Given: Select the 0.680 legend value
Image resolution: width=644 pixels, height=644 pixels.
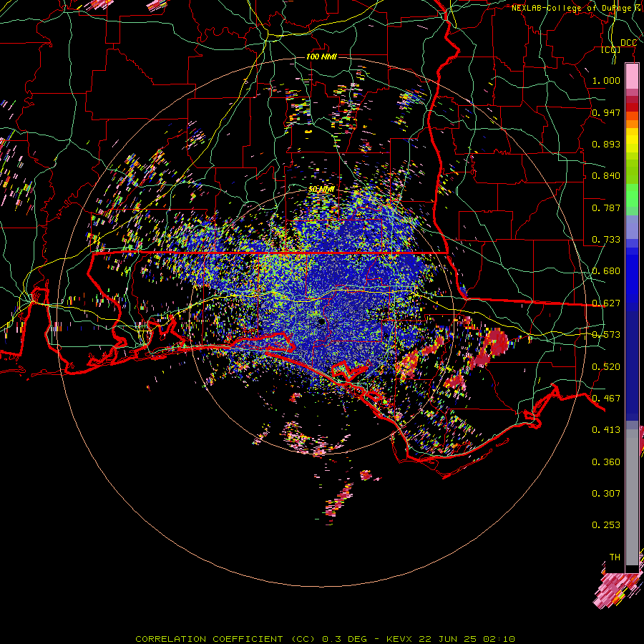Looking at the screenshot, I should point(606,271).
